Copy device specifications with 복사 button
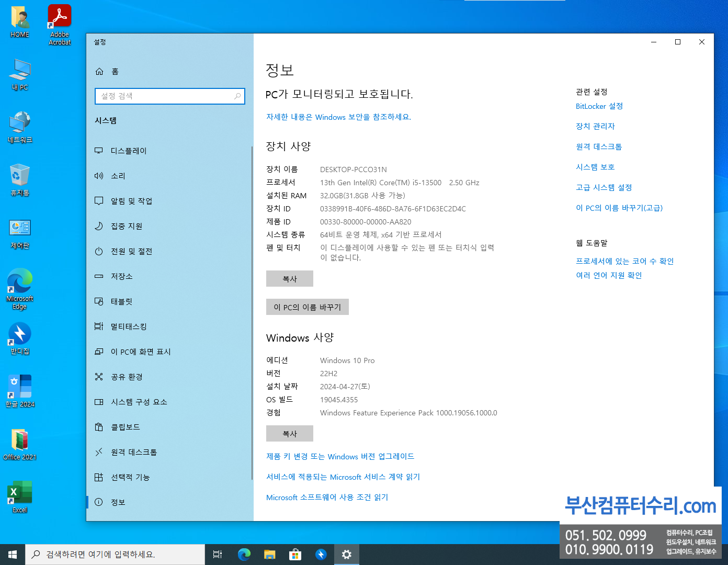The image size is (728, 565). (x=290, y=279)
